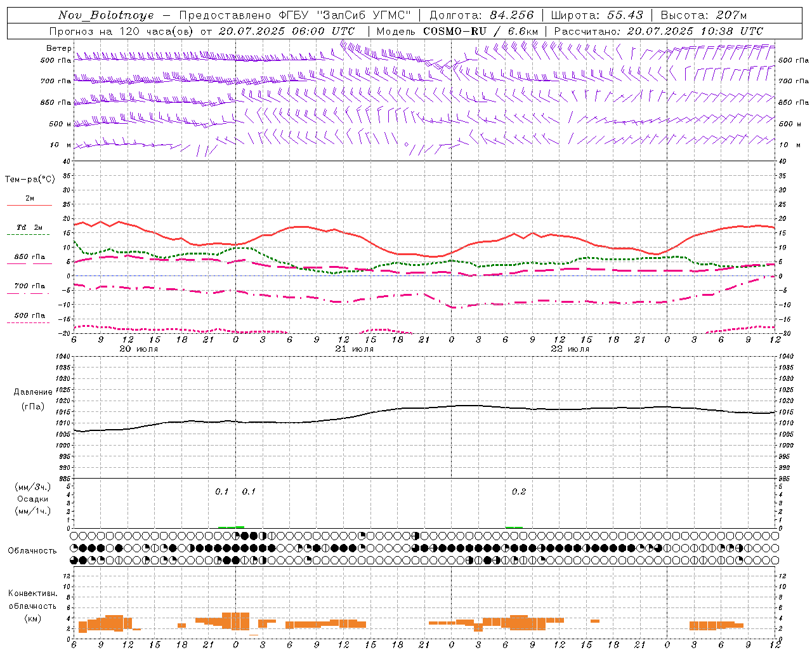Screen dimensions: 812x650
Task: Click the Давление panel label
Action: click(x=33, y=392)
